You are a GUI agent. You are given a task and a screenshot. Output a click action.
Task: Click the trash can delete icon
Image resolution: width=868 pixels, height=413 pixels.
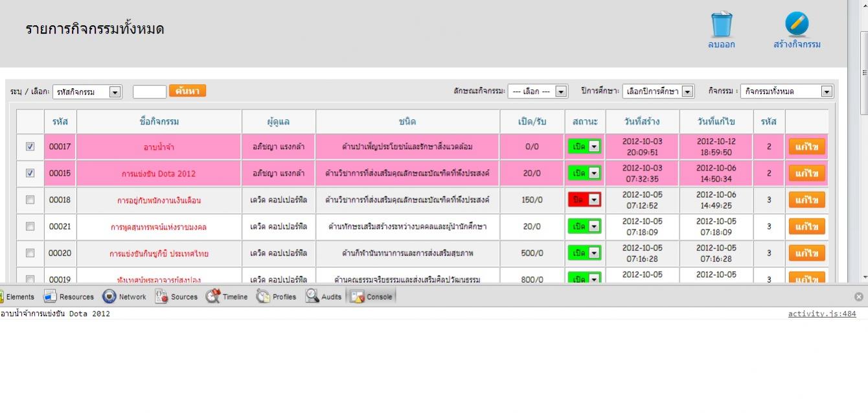[x=722, y=24]
